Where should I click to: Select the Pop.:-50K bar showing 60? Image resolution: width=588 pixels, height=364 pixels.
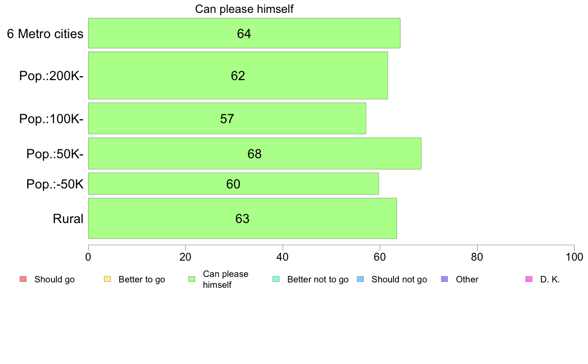(233, 183)
